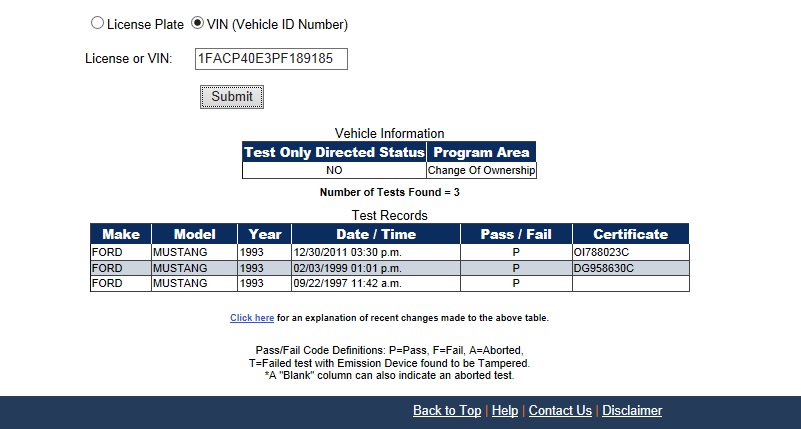This screenshot has width=801, height=429.
Task: Select certificate number DG958630C
Action: 603,269
